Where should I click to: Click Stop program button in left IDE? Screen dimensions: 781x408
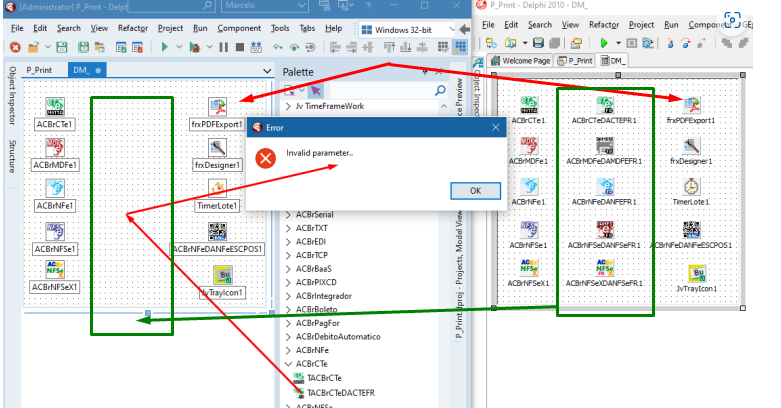point(240,47)
